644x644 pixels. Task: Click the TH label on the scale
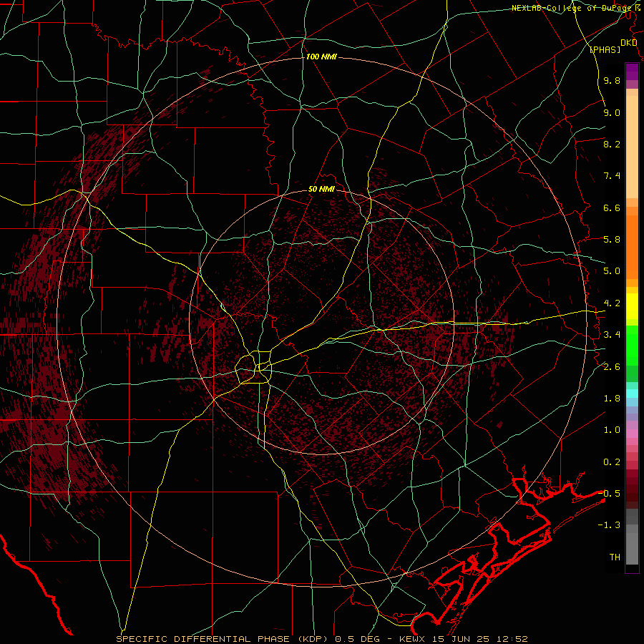(615, 557)
